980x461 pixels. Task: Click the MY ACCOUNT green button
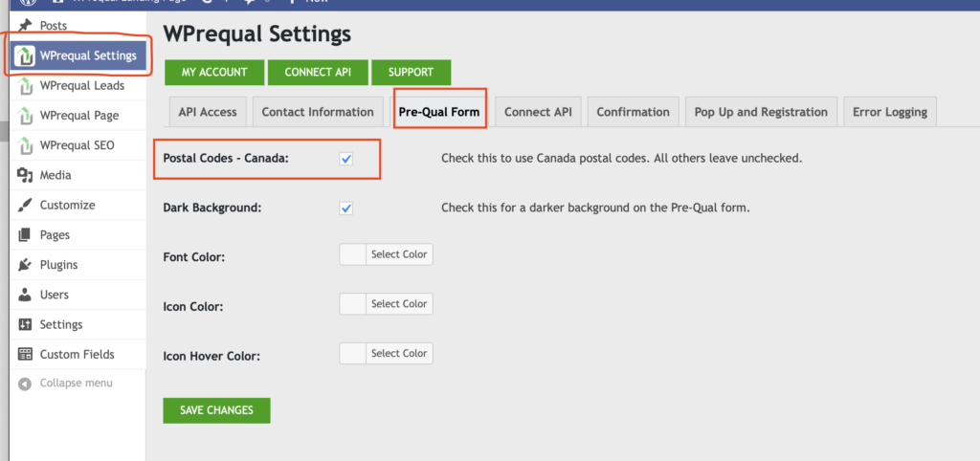pos(214,73)
